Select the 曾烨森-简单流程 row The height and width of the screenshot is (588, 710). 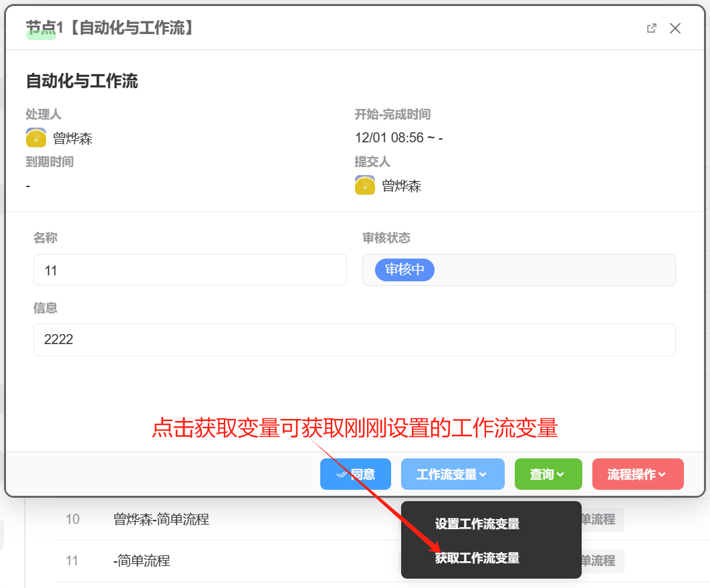161,519
